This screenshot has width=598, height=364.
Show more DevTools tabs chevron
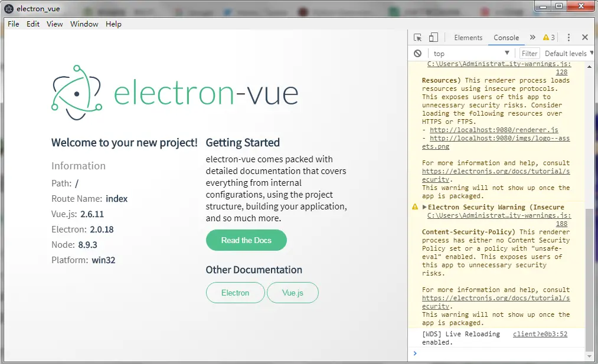click(x=533, y=37)
